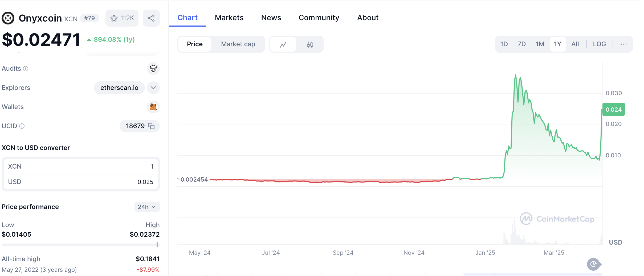Switch to the About tab
The height and width of the screenshot is (276, 644).
click(x=368, y=18)
